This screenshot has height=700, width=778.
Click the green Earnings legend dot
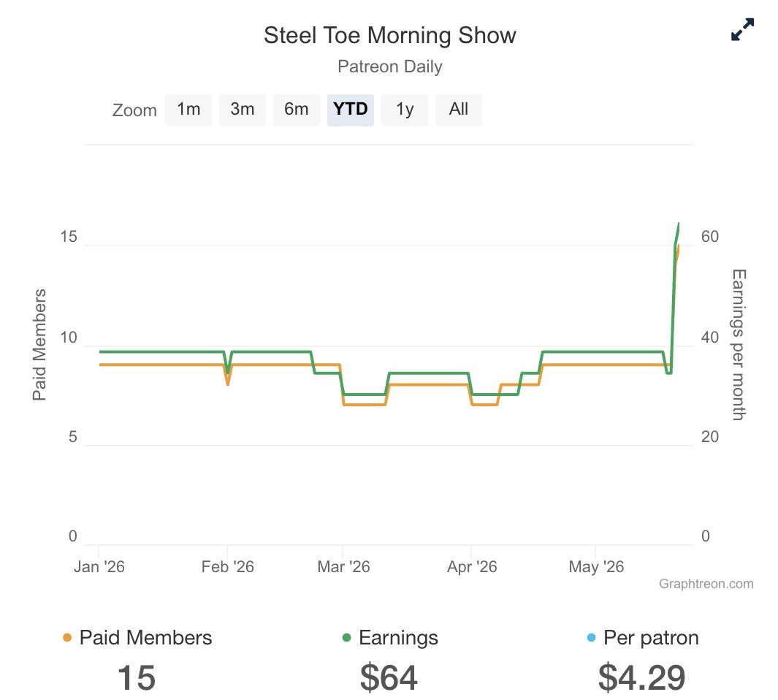point(347,638)
